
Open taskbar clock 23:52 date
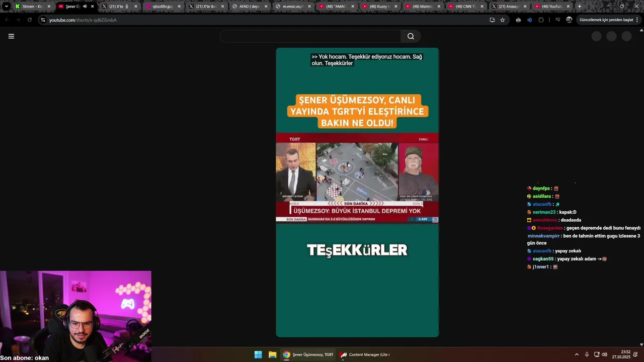point(622,354)
